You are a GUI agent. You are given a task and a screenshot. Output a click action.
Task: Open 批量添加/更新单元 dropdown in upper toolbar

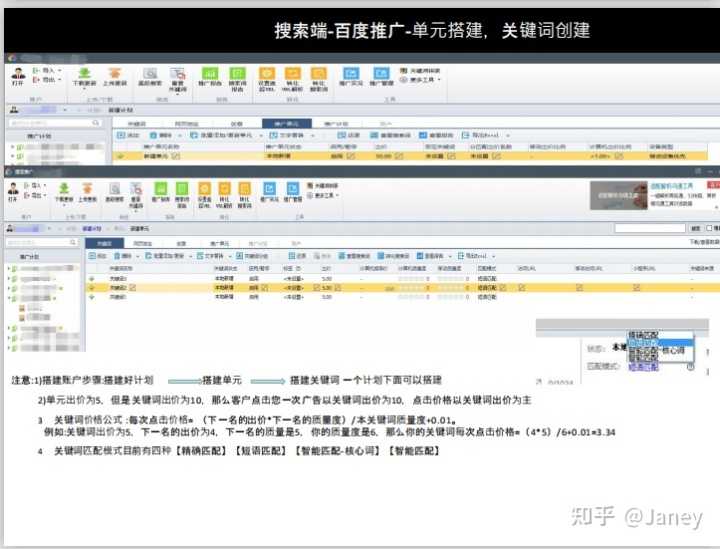226,135
